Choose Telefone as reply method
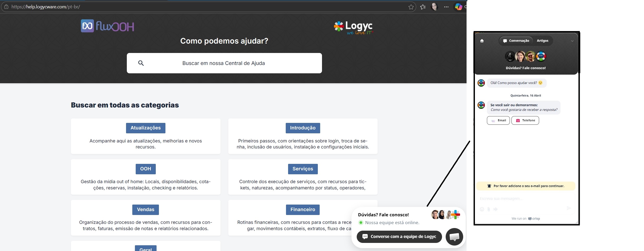This screenshot has height=251, width=644. (525, 121)
